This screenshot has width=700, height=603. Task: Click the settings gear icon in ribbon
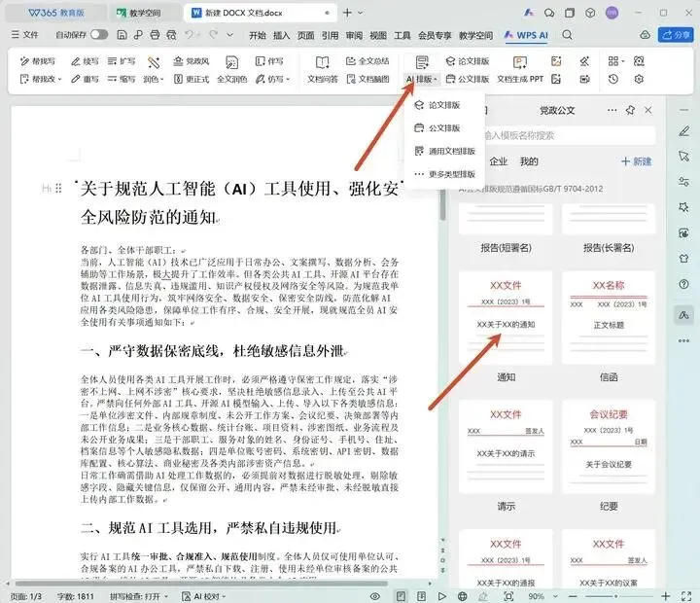[639, 79]
